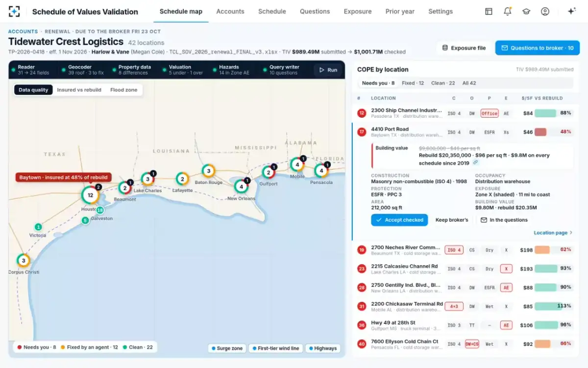Click the New Orleans map marker
Screen dimensions: 588x368
[x=241, y=186]
